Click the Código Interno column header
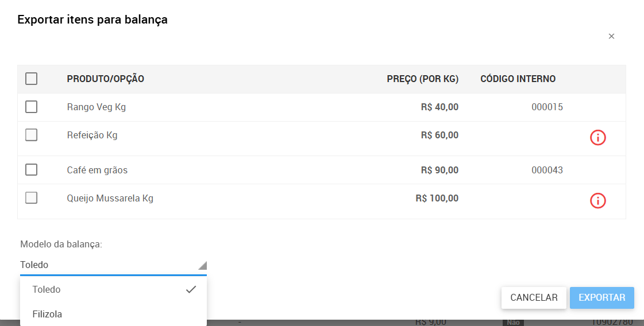This screenshot has height=326, width=644. pyautogui.click(x=518, y=79)
